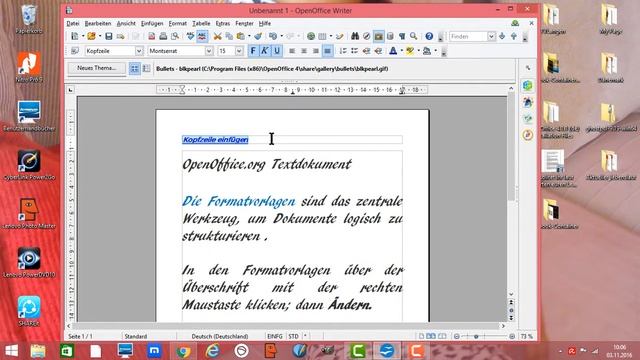
Task: Open the Paste options dropdown arrow
Action: pos(249,37)
